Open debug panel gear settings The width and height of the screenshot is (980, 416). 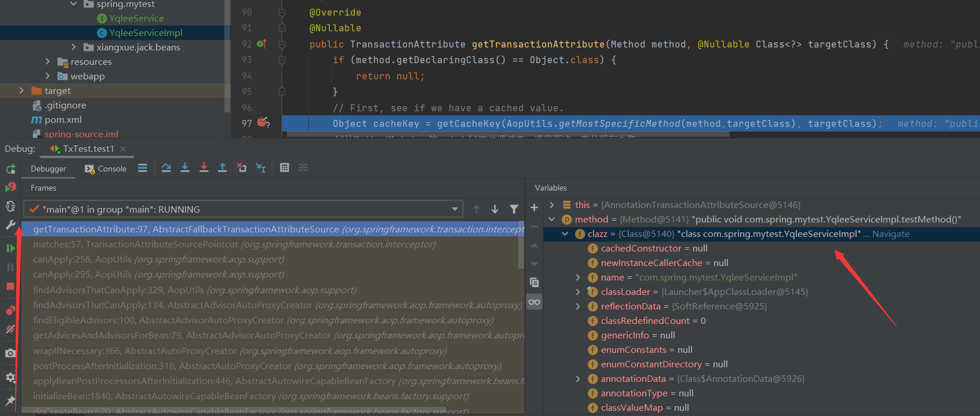coord(10,377)
